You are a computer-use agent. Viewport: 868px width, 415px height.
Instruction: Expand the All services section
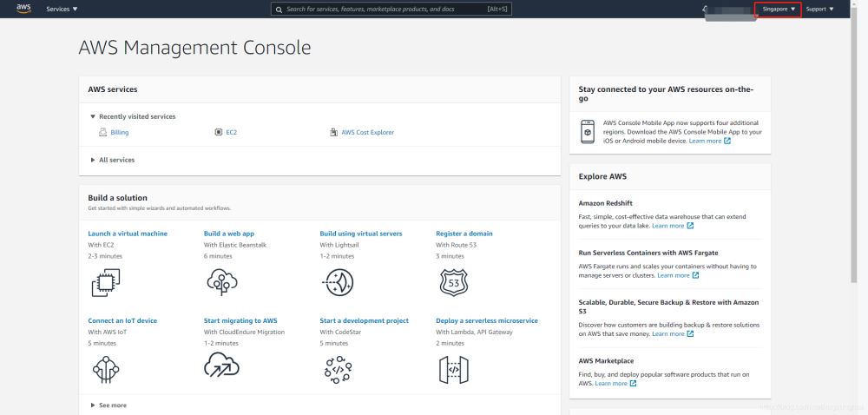116,160
